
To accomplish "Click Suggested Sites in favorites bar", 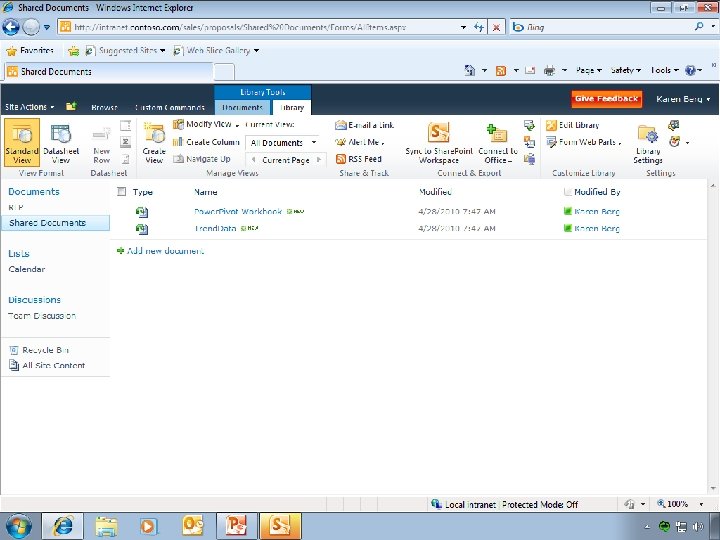I will click(x=125, y=51).
